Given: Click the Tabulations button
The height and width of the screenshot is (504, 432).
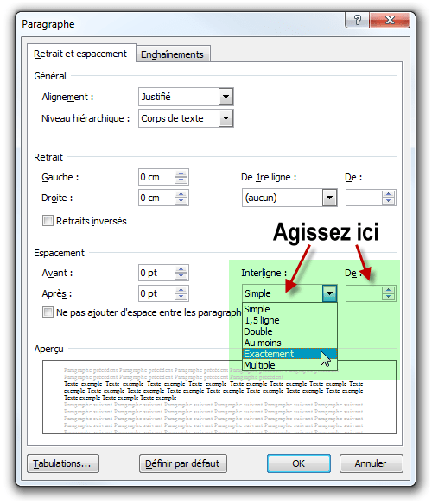Looking at the screenshot, I should [63, 463].
